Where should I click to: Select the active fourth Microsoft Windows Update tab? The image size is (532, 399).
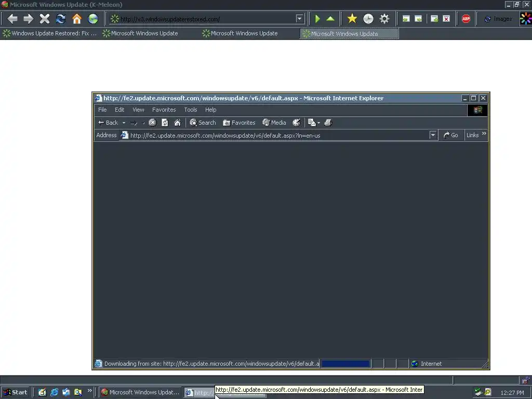(x=349, y=34)
